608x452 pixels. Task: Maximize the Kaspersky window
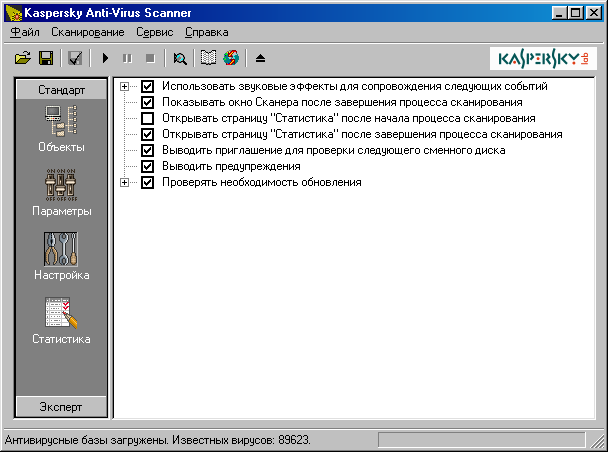576,13
